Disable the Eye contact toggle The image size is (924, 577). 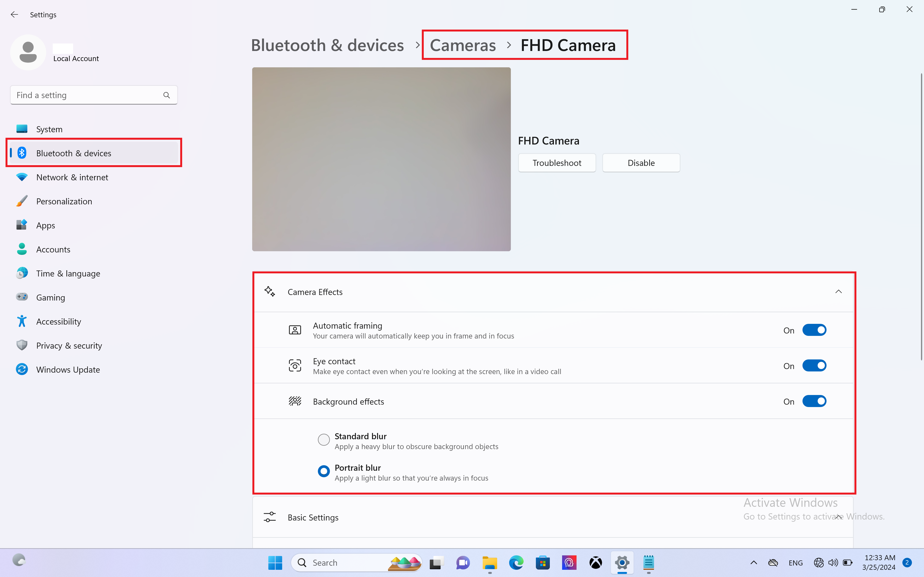pyautogui.click(x=814, y=366)
